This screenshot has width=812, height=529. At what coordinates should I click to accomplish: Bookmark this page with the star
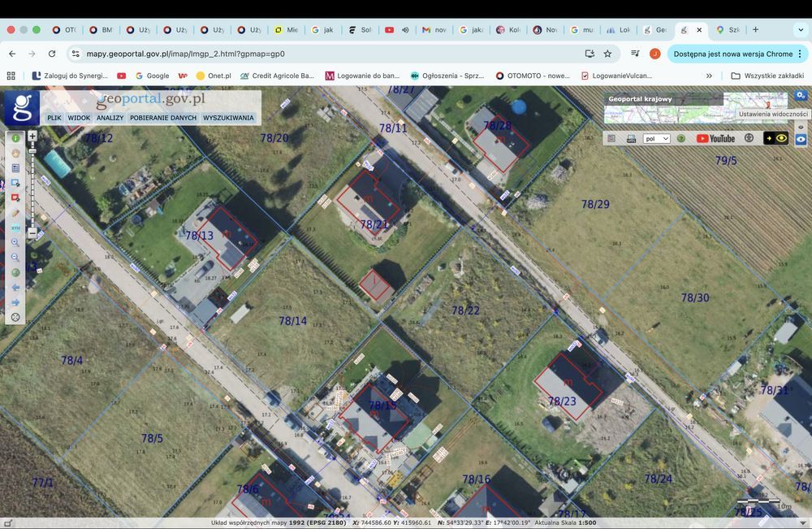(607, 54)
